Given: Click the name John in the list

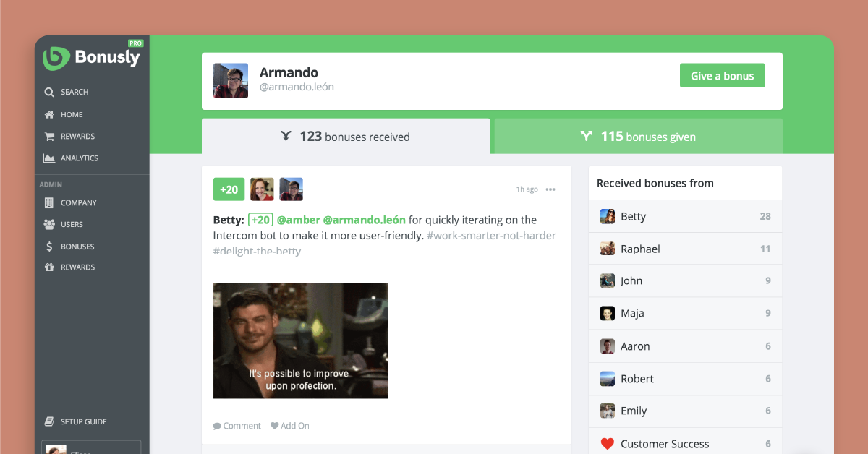Looking at the screenshot, I should pyautogui.click(x=631, y=280).
